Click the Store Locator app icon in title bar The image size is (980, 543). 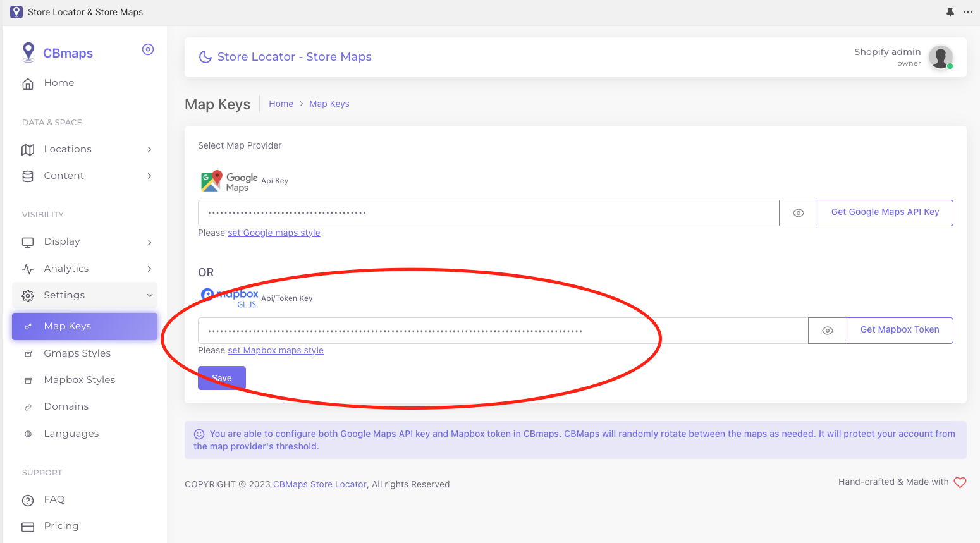tap(16, 12)
